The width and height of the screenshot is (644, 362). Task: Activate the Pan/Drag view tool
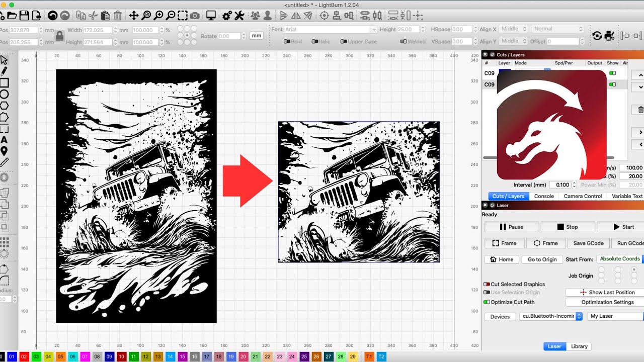(x=134, y=16)
